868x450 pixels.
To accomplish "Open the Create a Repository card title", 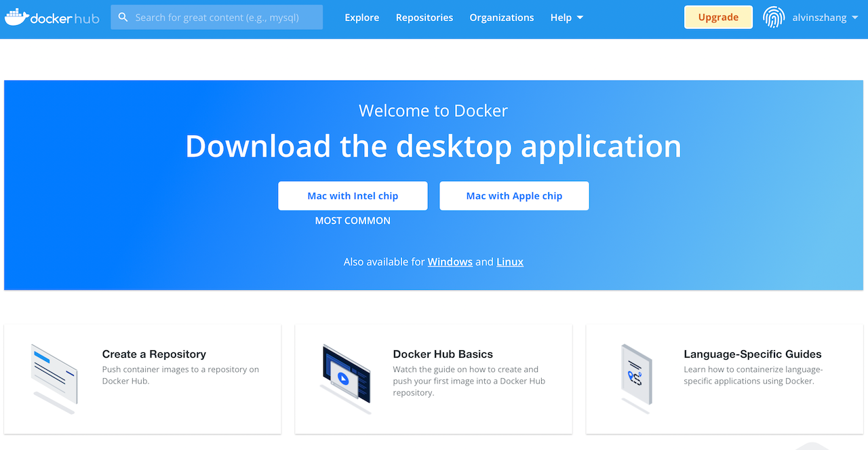I will [x=154, y=354].
